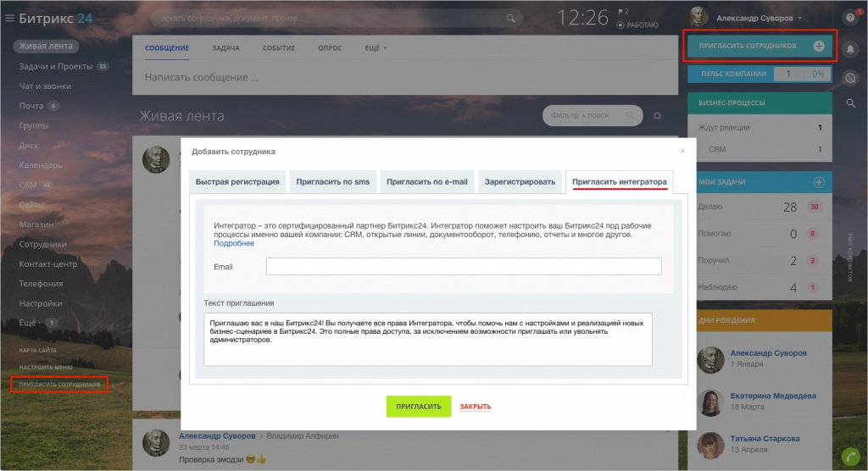Open Ждут реакции row in Бизнес-процессы
868x471 pixels.
tap(759, 127)
